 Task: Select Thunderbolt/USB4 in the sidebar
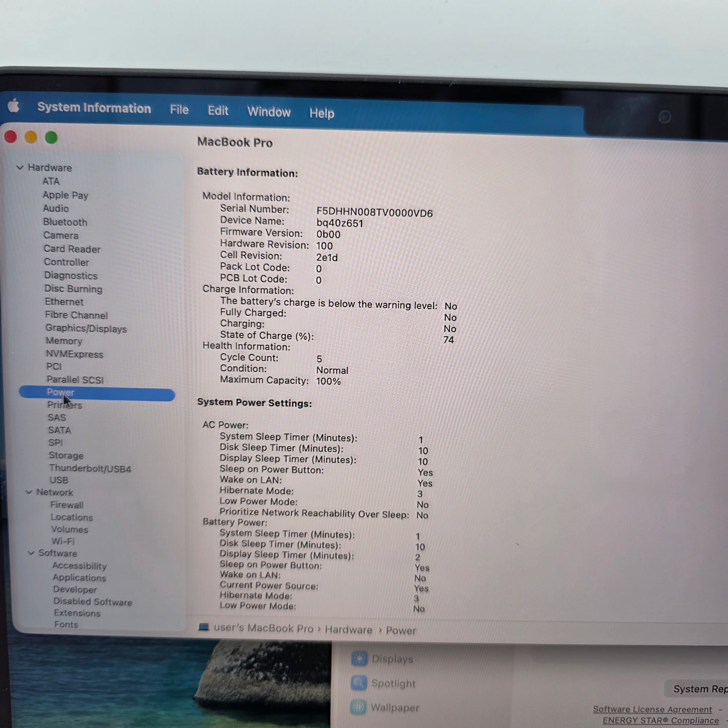pyautogui.click(x=90, y=468)
